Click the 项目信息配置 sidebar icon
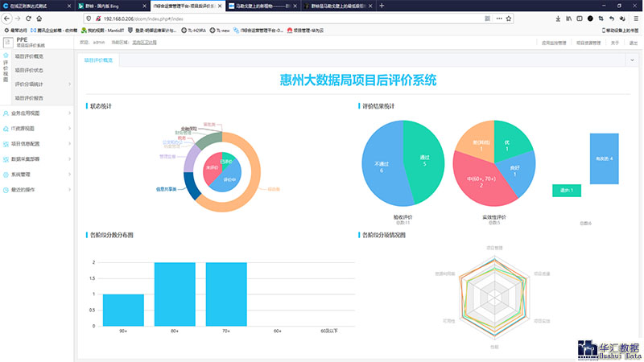 [x=6, y=144]
